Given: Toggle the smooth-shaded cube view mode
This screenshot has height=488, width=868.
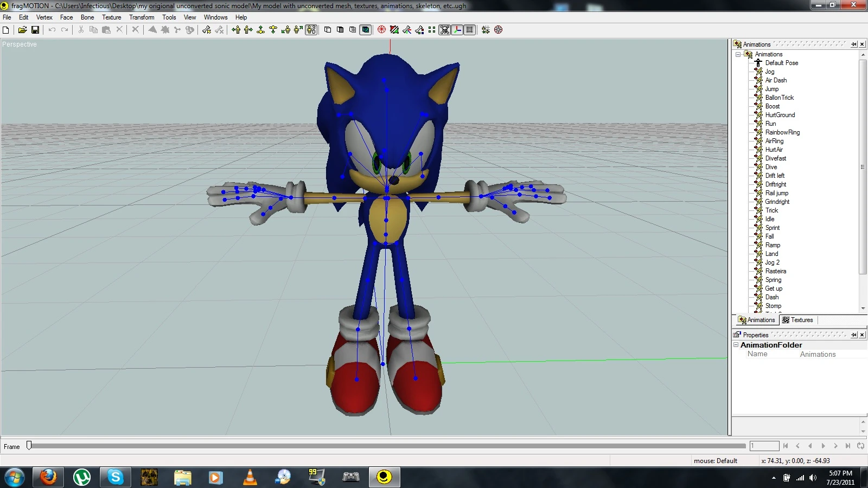Looking at the screenshot, I should click(353, 30).
